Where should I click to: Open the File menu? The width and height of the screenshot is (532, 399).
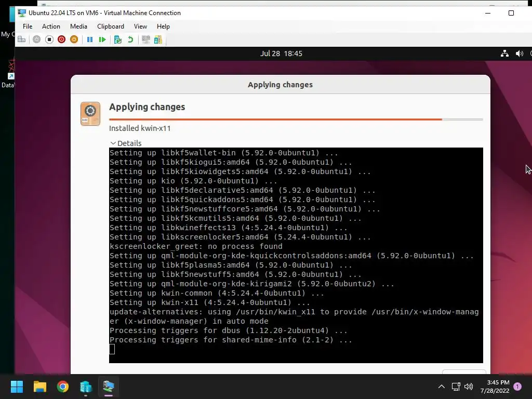[28, 26]
